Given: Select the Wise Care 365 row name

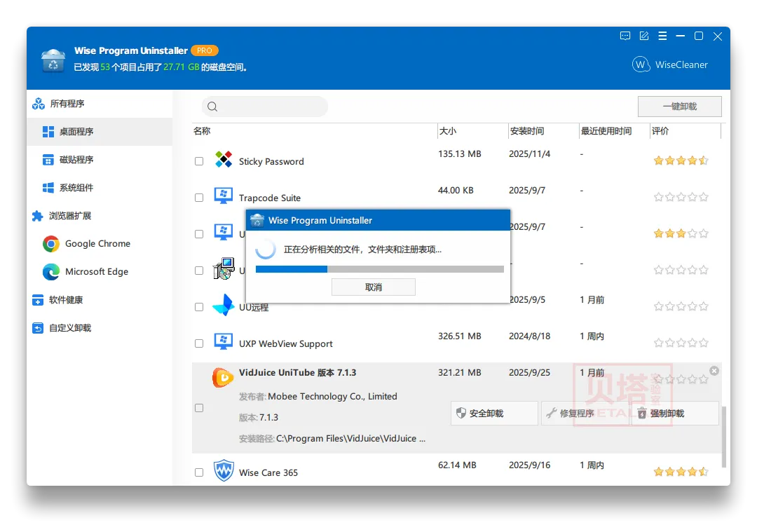Looking at the screenshot, I should 268,472.
